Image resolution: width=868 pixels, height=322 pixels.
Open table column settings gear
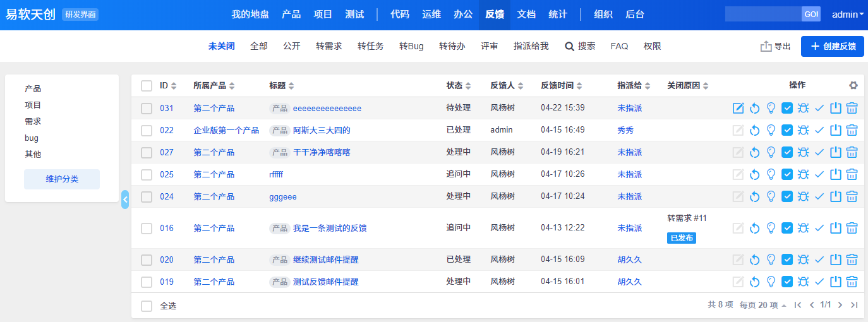(x=853, y=85)
